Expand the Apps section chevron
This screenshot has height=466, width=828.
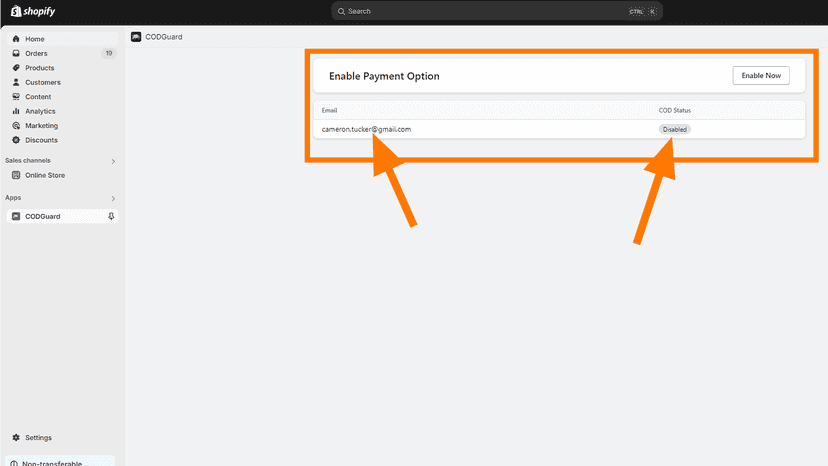tap(113, 199)
